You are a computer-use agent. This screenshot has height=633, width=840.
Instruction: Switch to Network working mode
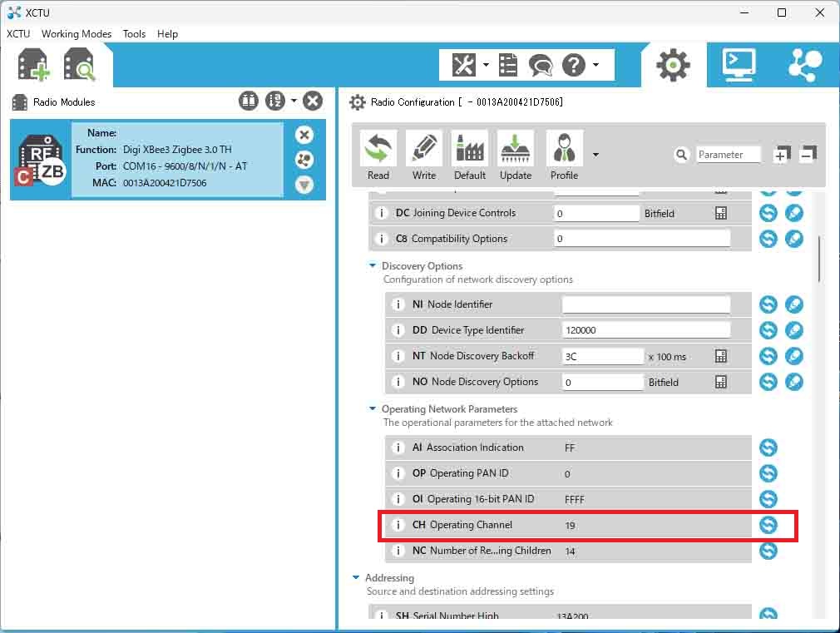803,65
